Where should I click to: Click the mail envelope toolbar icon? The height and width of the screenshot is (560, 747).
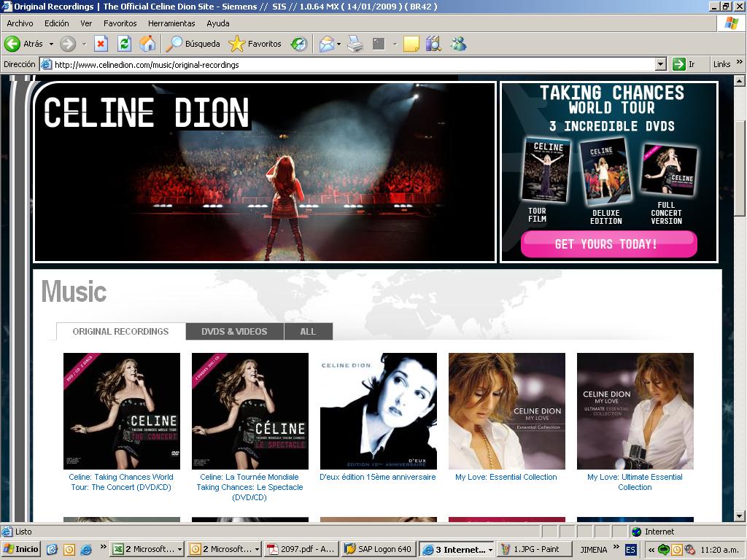tap(327, 44)
